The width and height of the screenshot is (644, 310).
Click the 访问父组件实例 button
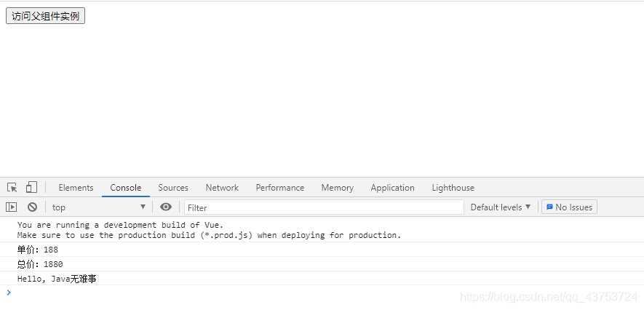46,17
